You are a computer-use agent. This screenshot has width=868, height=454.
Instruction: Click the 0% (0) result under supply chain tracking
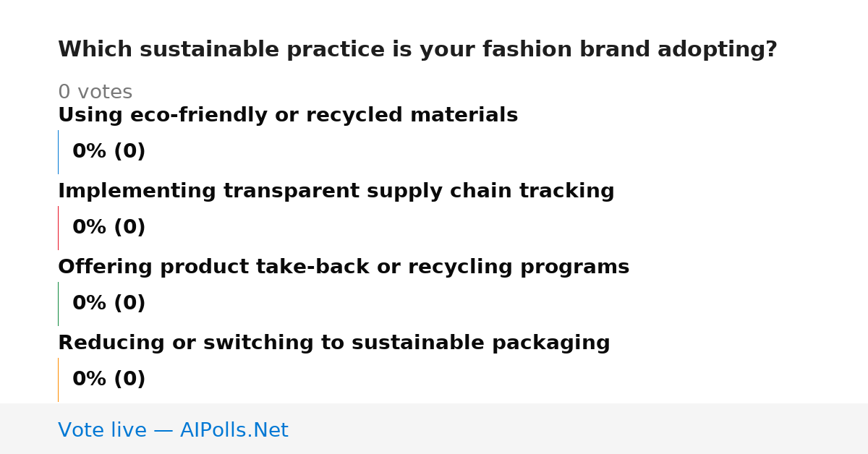click(109, 228)
